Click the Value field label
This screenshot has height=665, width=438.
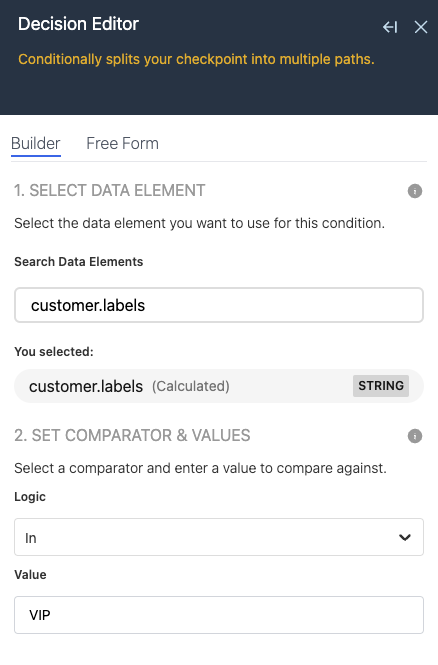coord(30,575)
